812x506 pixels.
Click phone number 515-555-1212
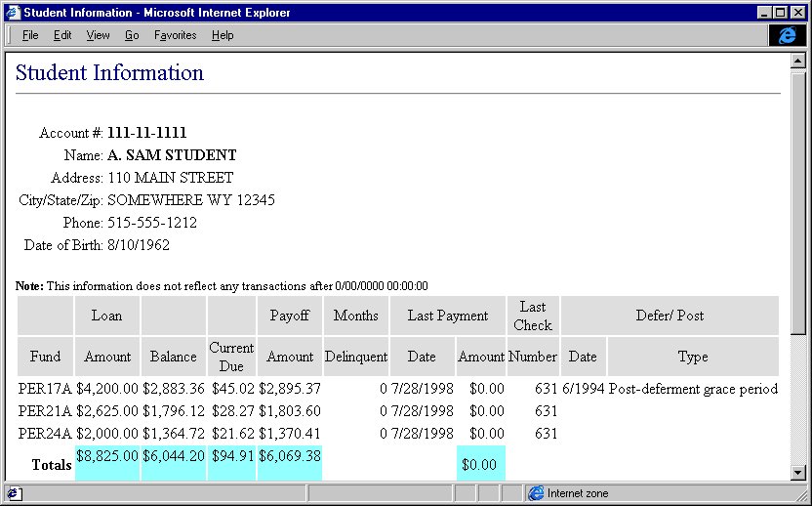point(152,223)
